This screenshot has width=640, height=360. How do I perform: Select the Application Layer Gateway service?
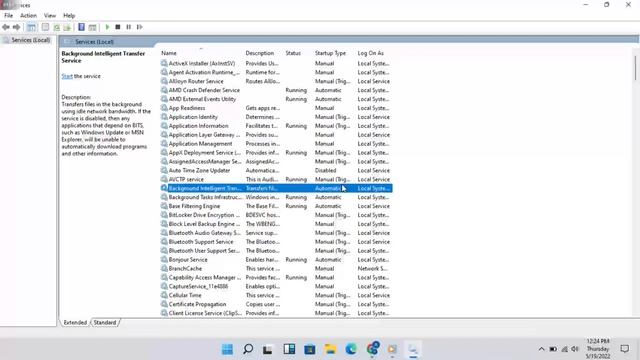(x=276, y=135)
